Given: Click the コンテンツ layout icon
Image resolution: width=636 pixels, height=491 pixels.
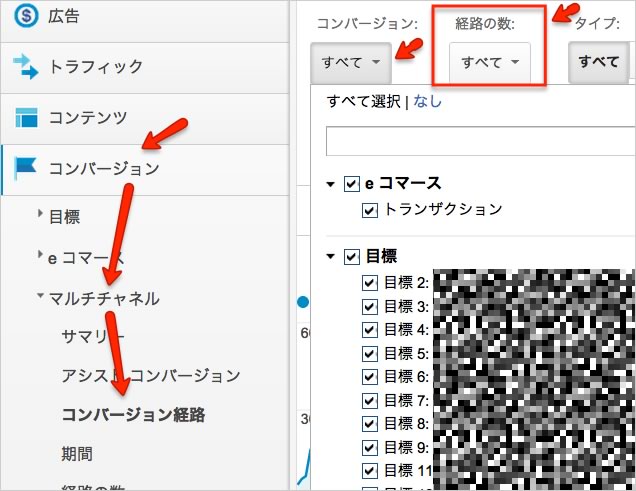Looking at the screenshot, I should 25,118.
